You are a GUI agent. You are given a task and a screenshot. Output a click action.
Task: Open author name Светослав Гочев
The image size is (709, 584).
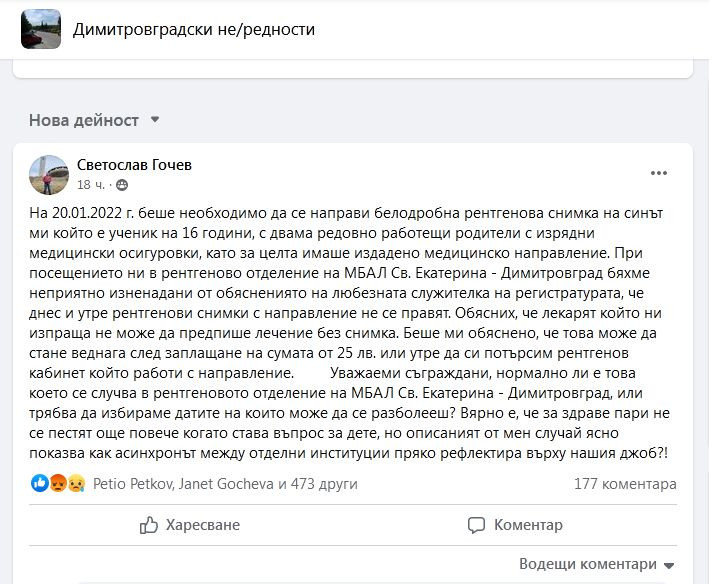[x=134, y=164]
